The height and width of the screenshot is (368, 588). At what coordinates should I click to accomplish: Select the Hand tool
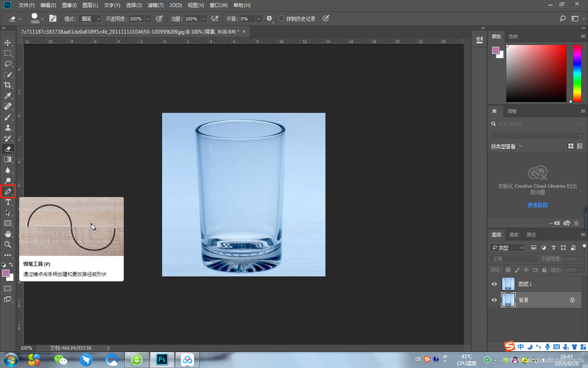point(8,234)
